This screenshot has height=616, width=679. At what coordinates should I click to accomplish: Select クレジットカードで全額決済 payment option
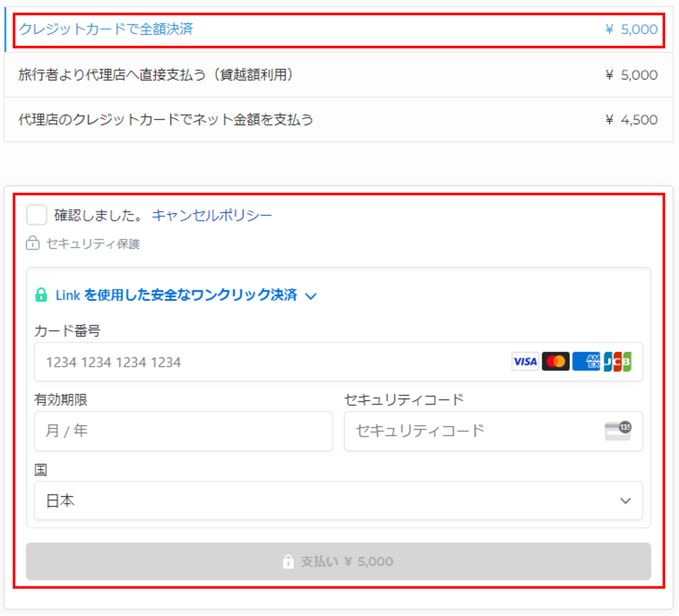[x=338, y=29]
